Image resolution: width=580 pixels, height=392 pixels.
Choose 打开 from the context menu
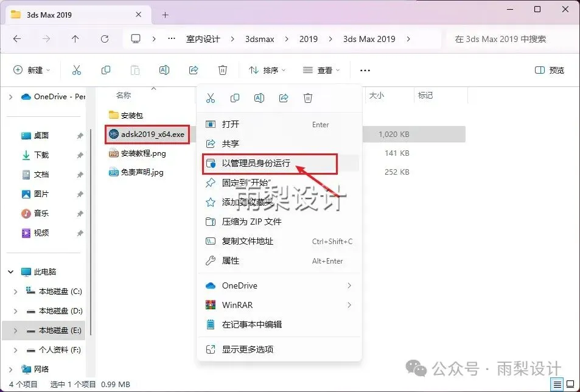pyautogui.click(x=279, y=124)
